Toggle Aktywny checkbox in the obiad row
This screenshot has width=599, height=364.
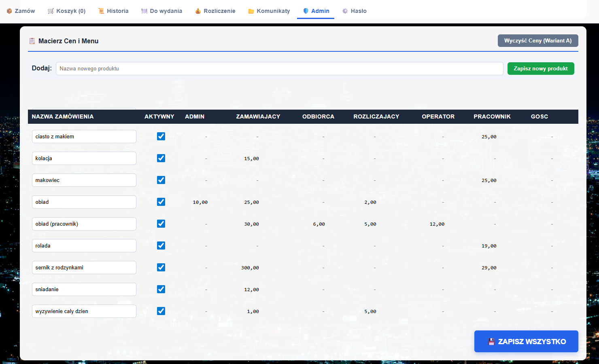161,202
